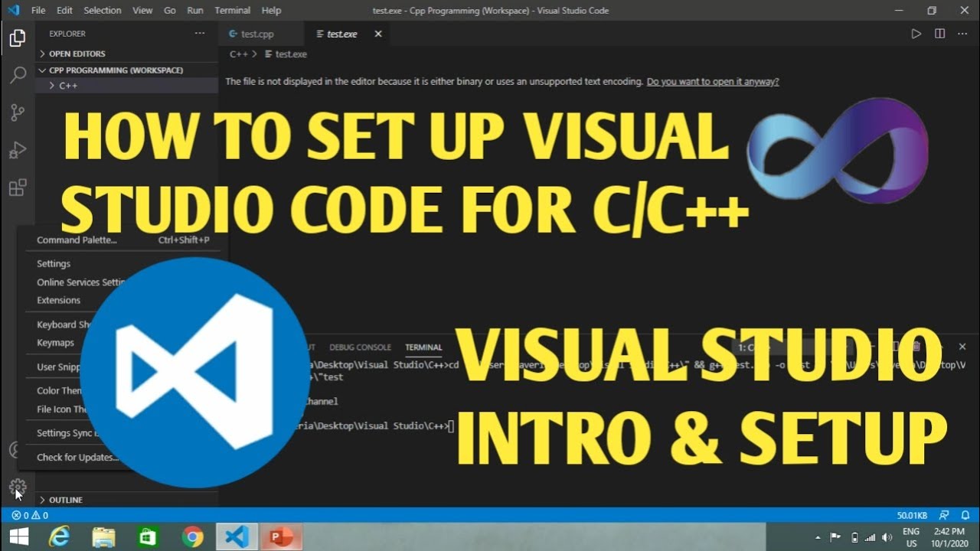This screenshot has width=980, height=551.
Task: Switch to the DEBUG CONSOLE panel tab
Action: pyautogui.click(x=360, y=347)
